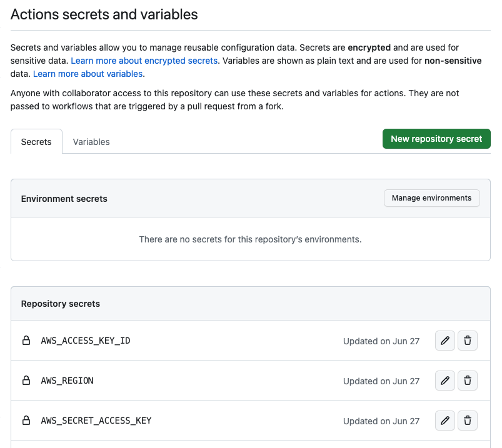Remove AWS_REGION using its trash icon
Viewport: 502px width, 448px height.
[468, 381]
